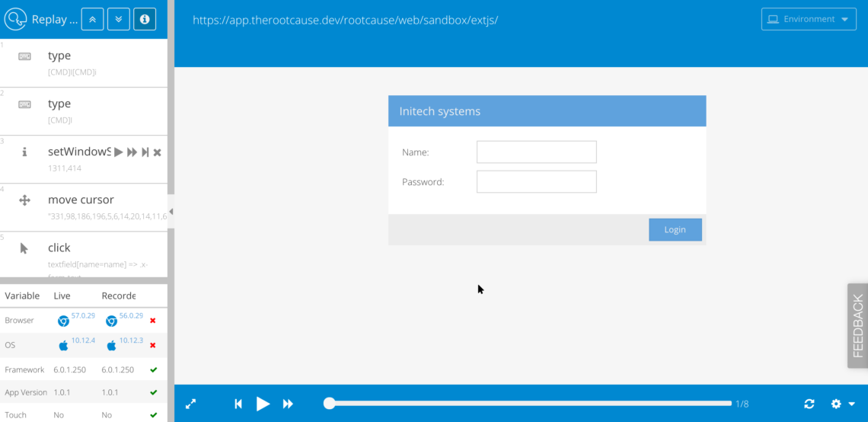This screenshot has width=868, height=422.
Task: Toggle fullscreen with the expand arrows icon
Action: click(191, 404)
